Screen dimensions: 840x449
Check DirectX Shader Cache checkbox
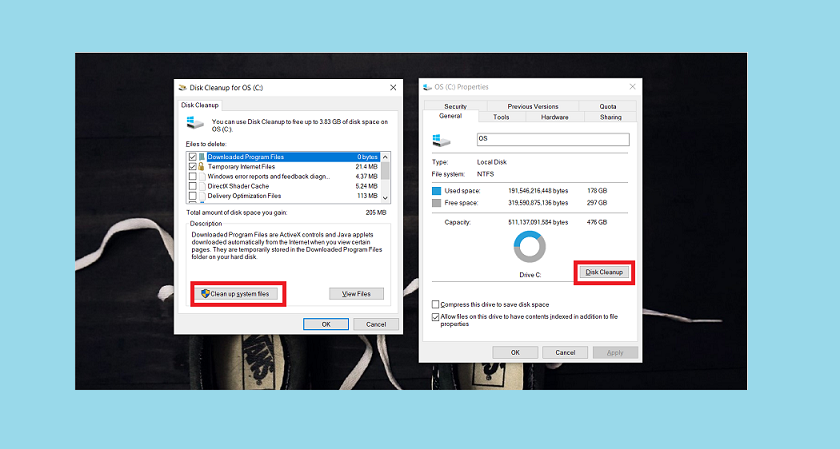coord(192,186)
